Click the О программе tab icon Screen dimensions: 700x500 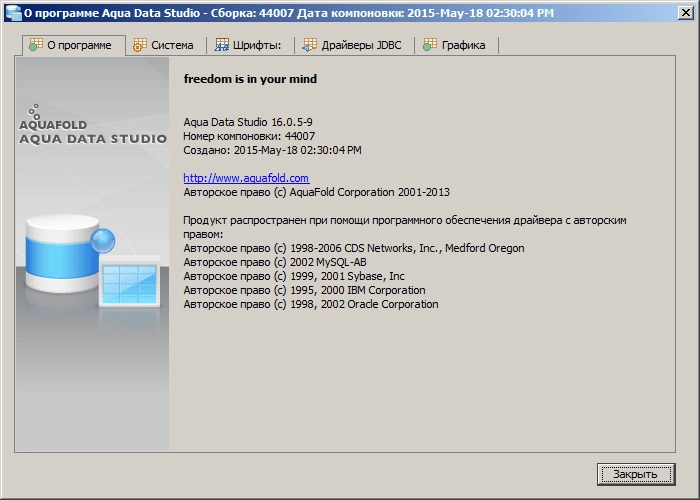tap(36, 45)
